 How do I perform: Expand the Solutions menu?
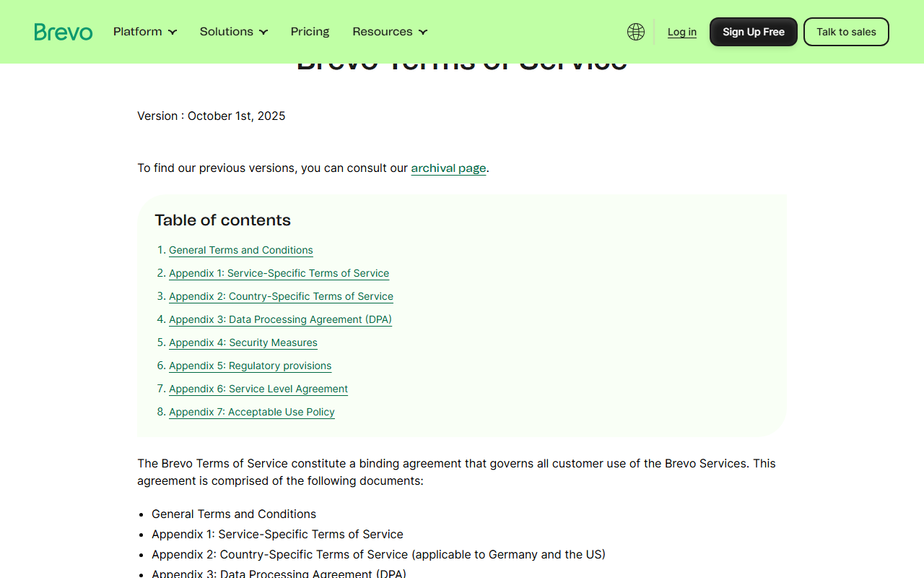(234, 32)
